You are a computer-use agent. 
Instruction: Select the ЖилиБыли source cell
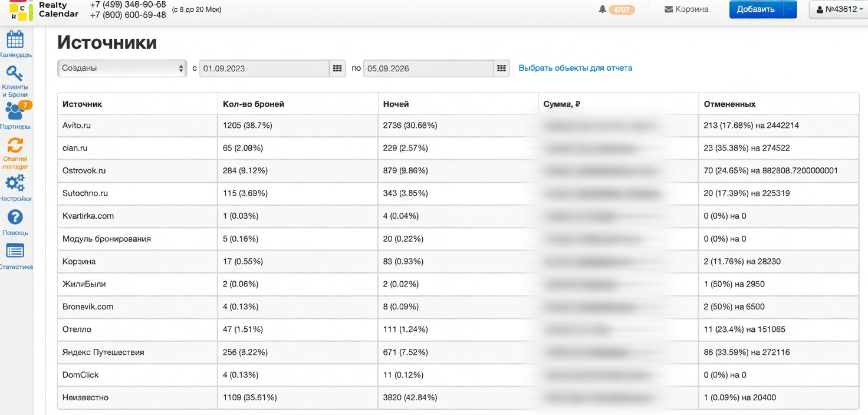coord(137,284)
